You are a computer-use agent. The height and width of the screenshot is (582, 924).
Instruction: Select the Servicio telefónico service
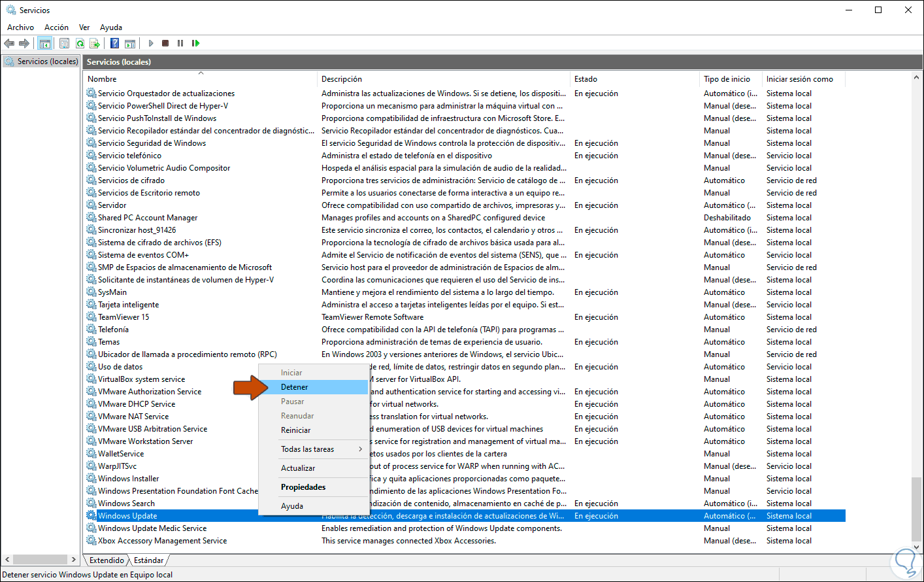(129, 156)
